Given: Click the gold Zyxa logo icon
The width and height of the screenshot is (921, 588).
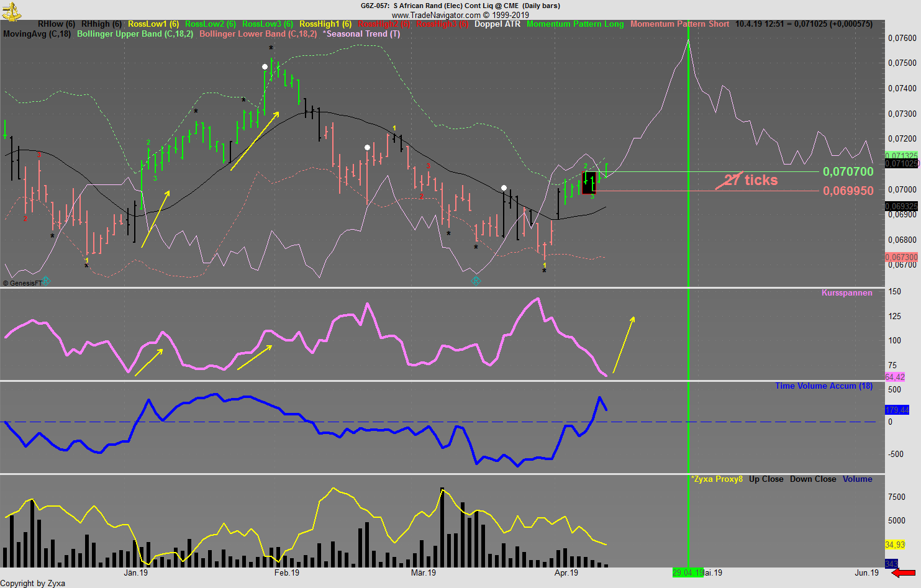Looking at the screenshot, I should 12,11.
